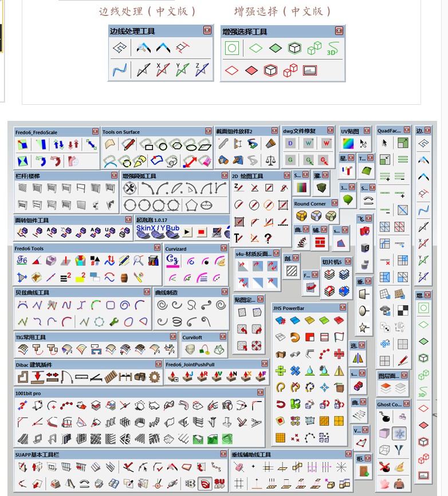
Task: Click the 贝兹曲线工具 toolbar title
Action: 32,292
